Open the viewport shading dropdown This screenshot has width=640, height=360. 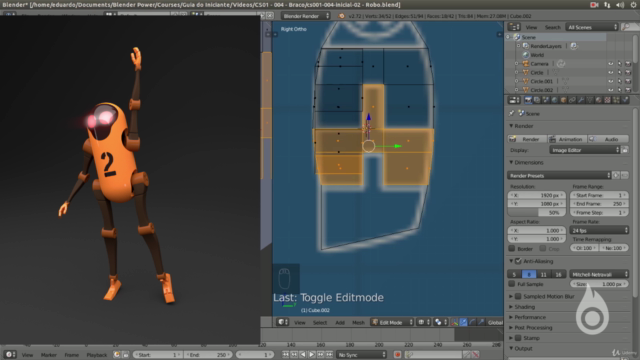tap(424, 322)
